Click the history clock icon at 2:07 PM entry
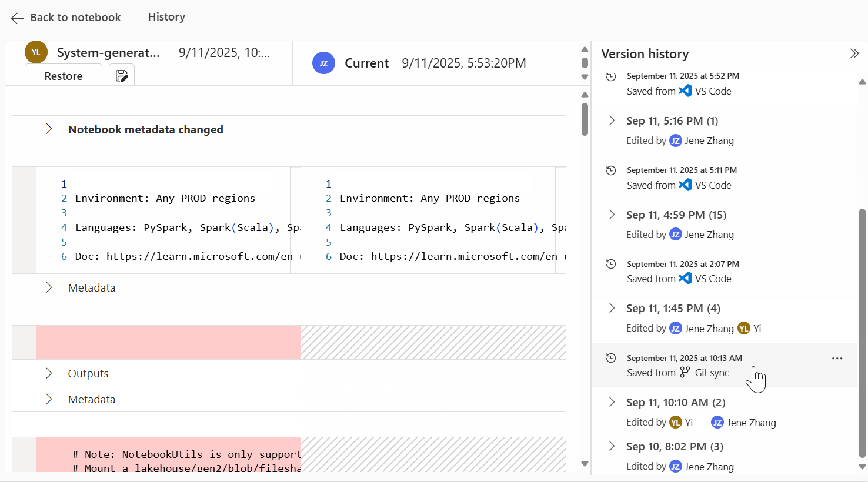The width and height of the screenshot is (868, 482). 610,263
